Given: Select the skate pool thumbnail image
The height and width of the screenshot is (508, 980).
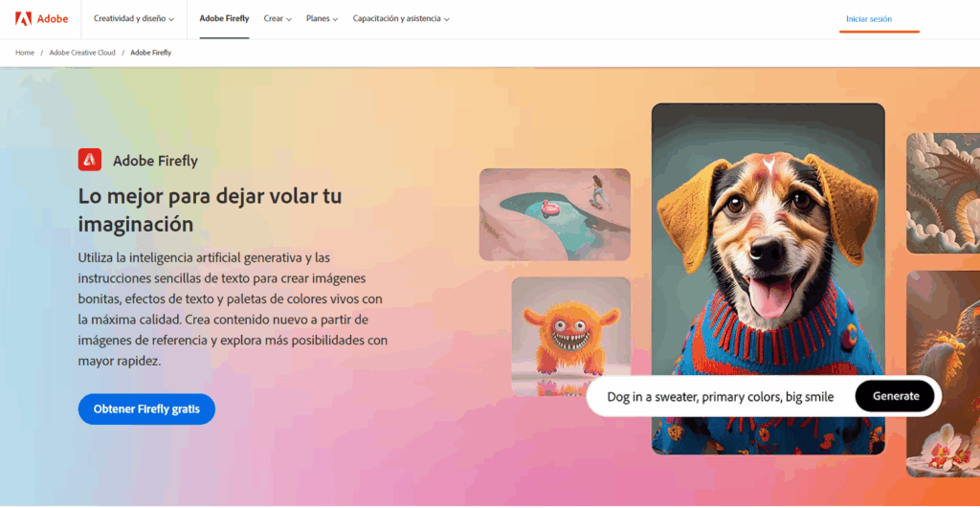Looking at the screenshot, I should coord(554,214).
